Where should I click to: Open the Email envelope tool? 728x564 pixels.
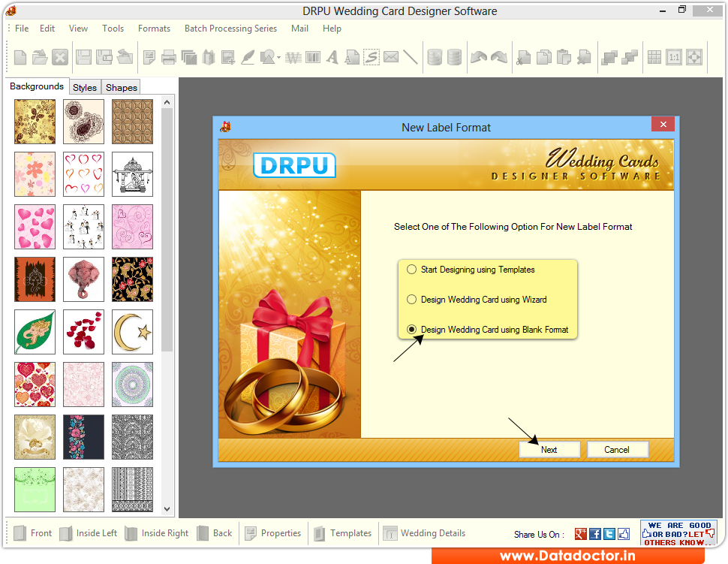[393, 58]
